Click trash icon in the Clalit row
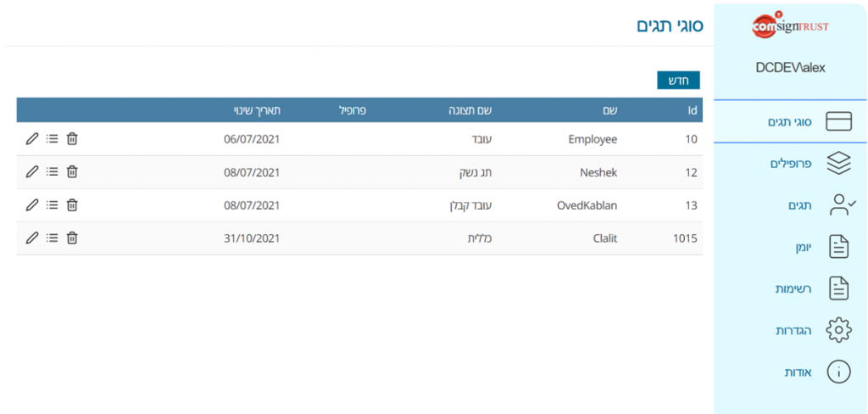 click(72, 238)
